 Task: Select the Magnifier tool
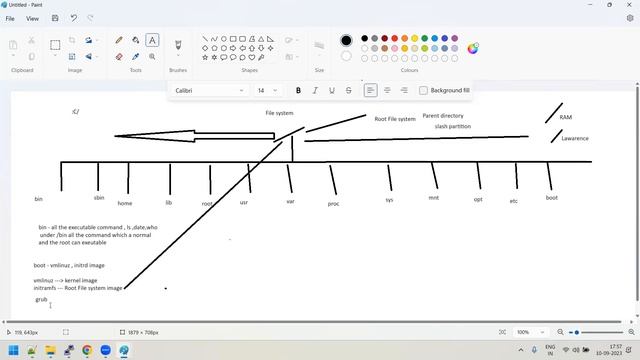[x=152, y=56]
